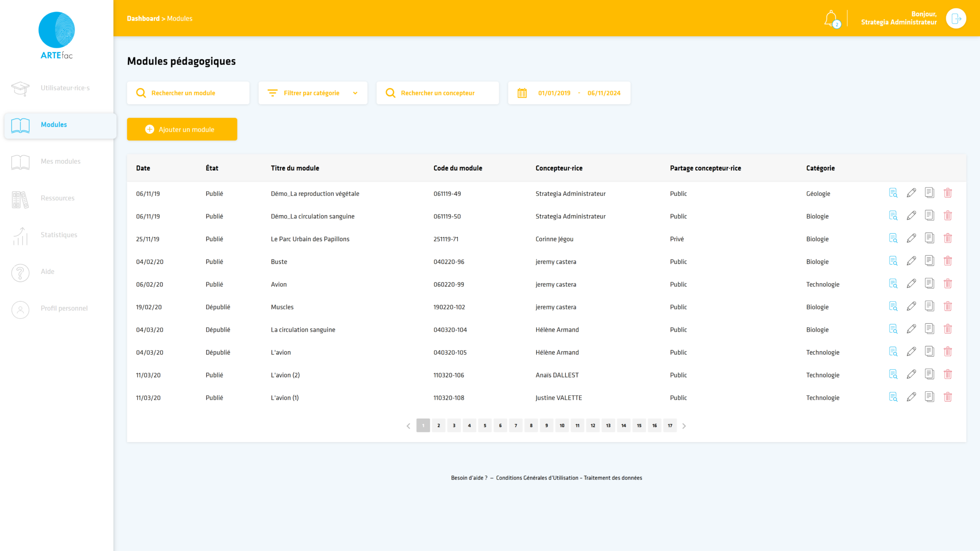Image resolution: width=980 pixels, height=551 pixels.
Task: Edit module with code 040320-104
Action: 911,329
